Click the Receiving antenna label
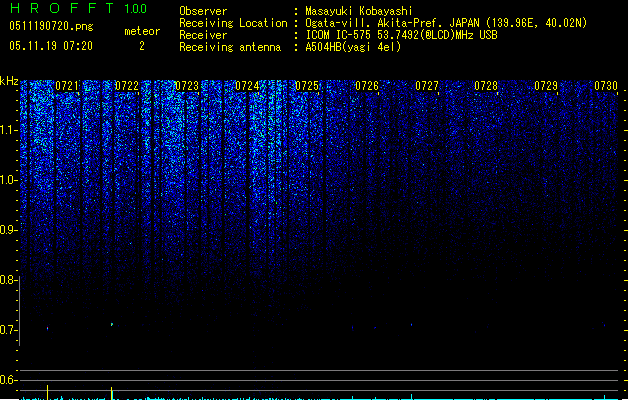The width and height of the screenshot is (629, 400). 230,47
